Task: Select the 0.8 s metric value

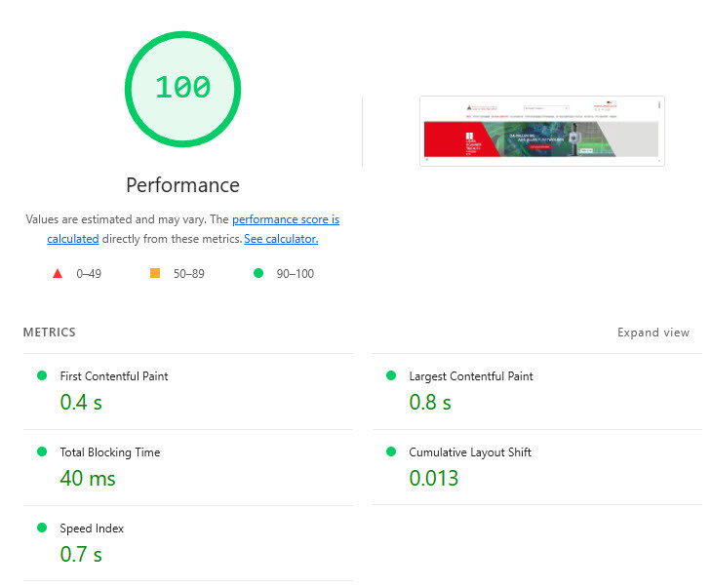Action: 430,402
